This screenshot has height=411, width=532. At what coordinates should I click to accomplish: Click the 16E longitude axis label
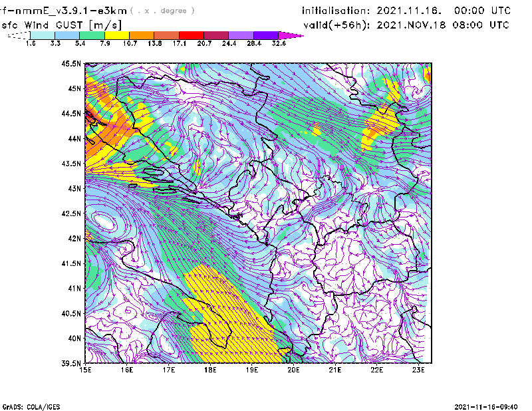point(127,370)
